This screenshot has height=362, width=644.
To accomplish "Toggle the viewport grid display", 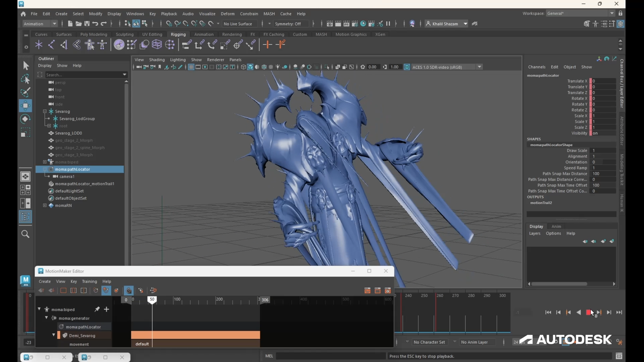I will click(191, 67).
